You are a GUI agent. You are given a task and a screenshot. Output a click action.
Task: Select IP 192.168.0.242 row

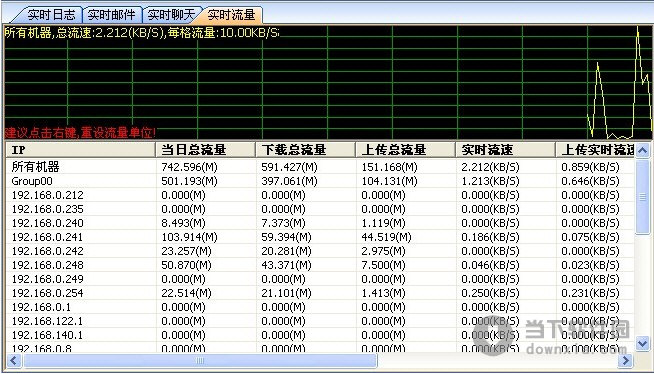(x=320, y=251)
